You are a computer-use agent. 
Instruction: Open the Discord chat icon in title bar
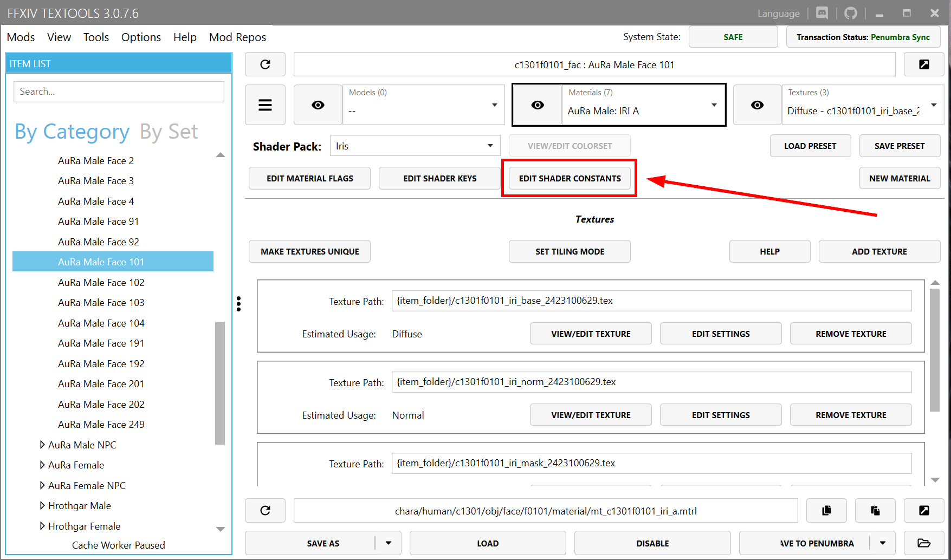(x=822, y=13)
